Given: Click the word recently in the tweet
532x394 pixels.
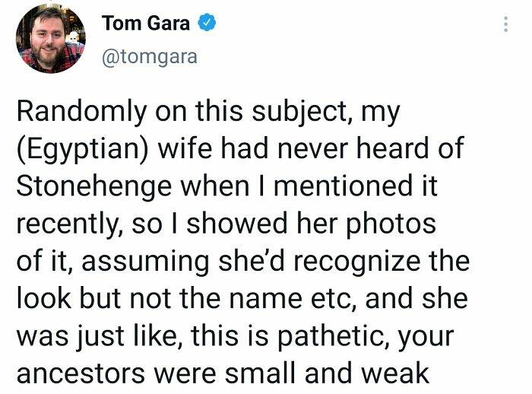Looking at the screenshot, I should (x=71, y=223).
